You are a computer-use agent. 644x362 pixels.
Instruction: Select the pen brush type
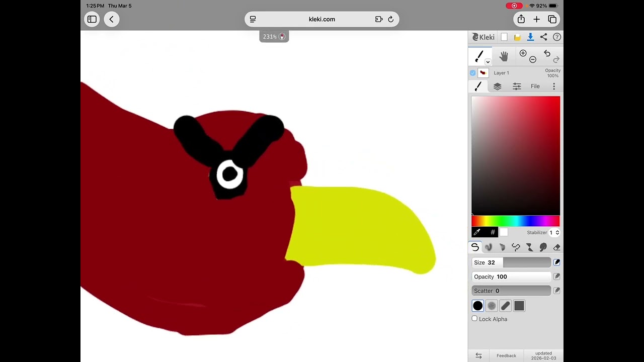pos(474,247)
